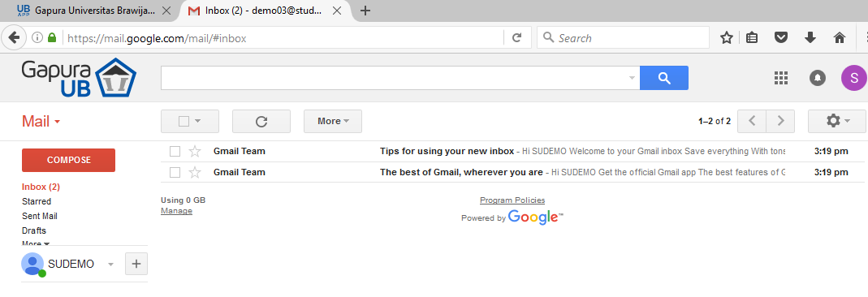Screen dimensions: 868x297
Task: Click the Firefox bookmark star icon
Action: (727, 37)
